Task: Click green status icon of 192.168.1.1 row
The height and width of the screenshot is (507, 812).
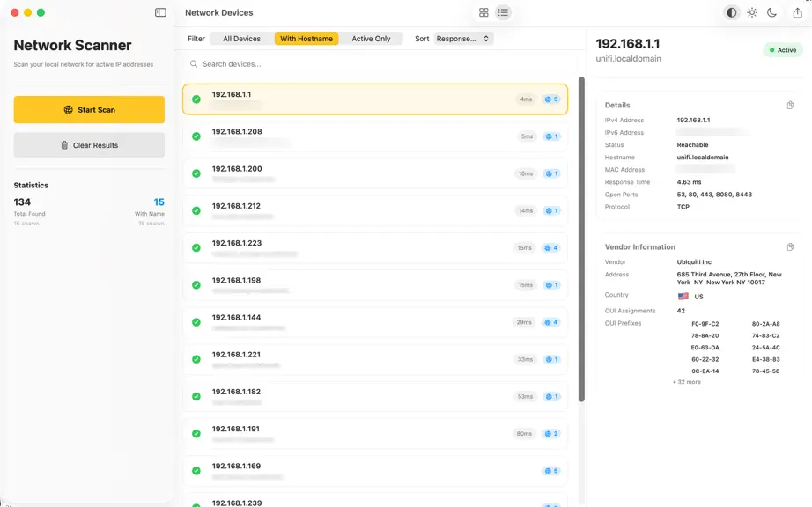Action: 196,99
